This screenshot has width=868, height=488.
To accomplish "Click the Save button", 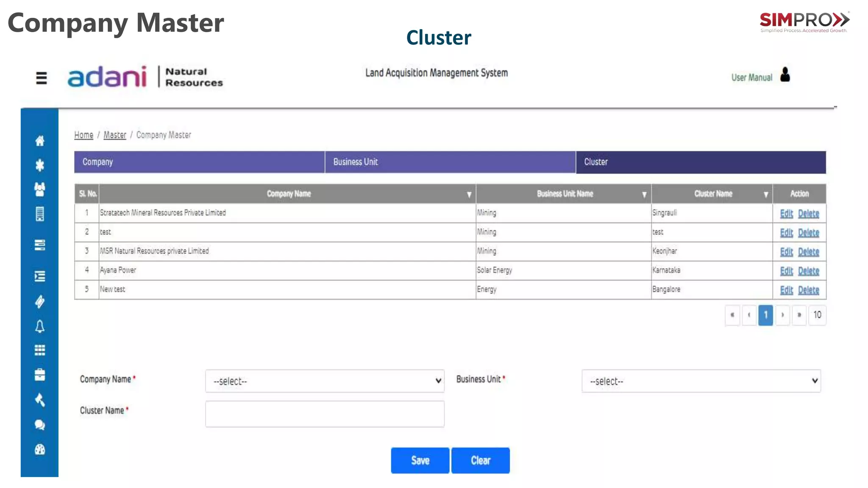I will coord(420,460).
